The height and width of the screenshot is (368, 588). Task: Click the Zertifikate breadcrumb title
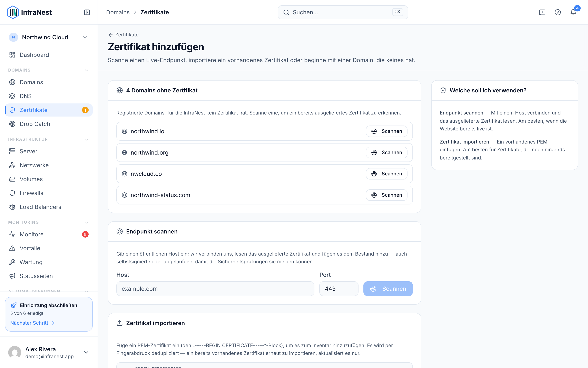click(x=155, y=12)
